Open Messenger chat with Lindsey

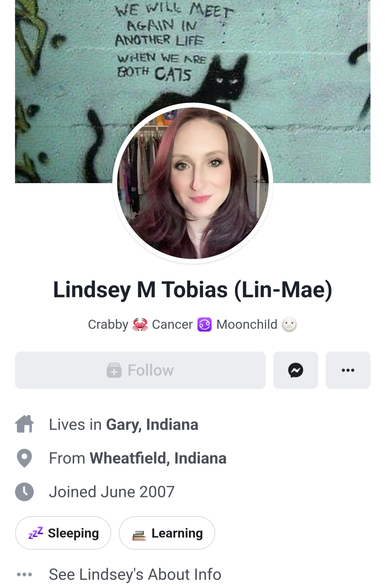click(x=295, y=370)
